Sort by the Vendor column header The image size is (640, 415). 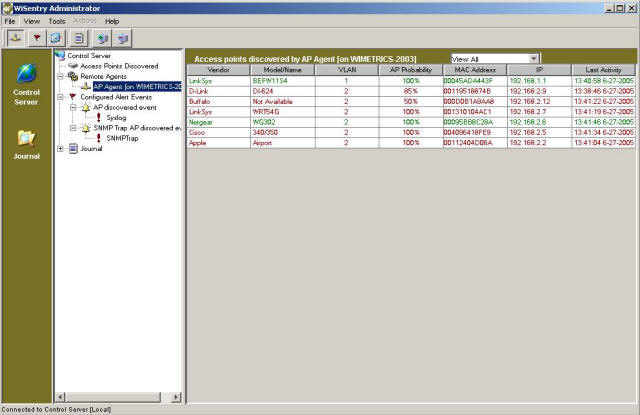pyautogui.click(x=218, y=70)
